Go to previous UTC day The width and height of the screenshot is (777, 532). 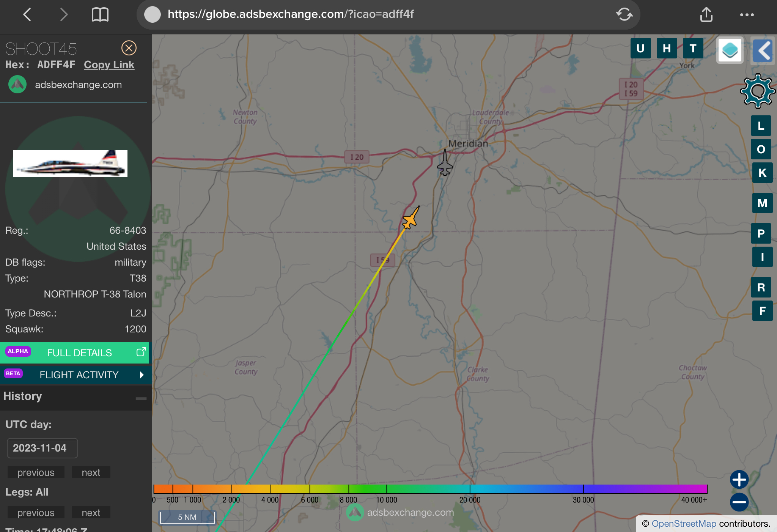[36, 472]
